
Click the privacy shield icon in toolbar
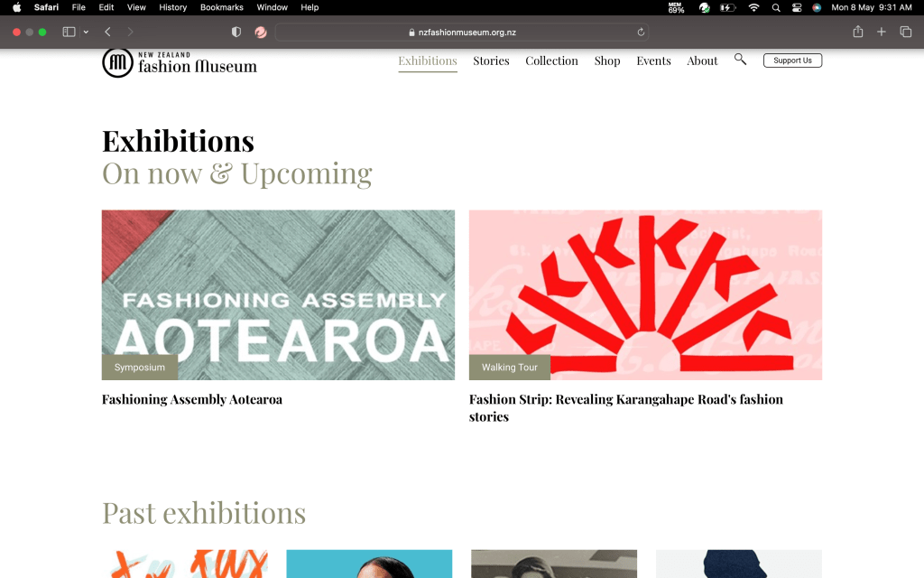pyautogui.click(x=236, y=32)
